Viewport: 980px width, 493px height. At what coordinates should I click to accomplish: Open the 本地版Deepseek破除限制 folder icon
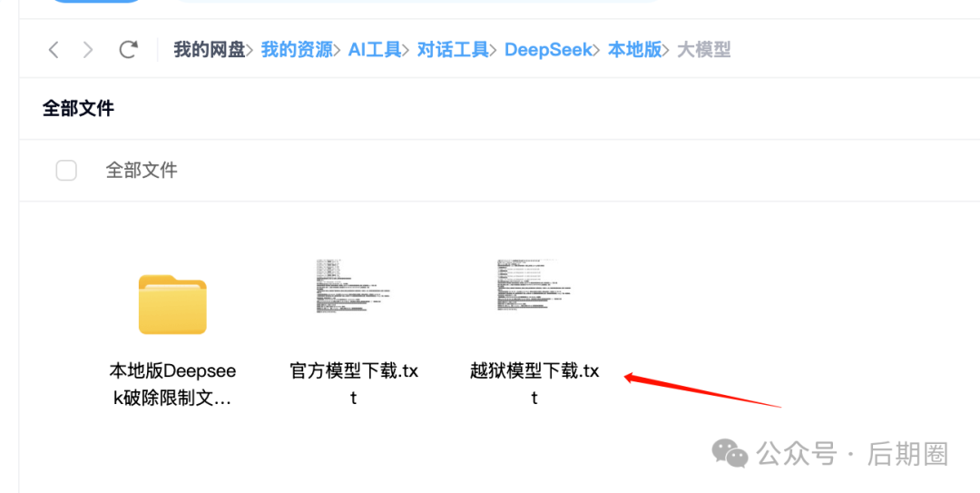[172, 304]
